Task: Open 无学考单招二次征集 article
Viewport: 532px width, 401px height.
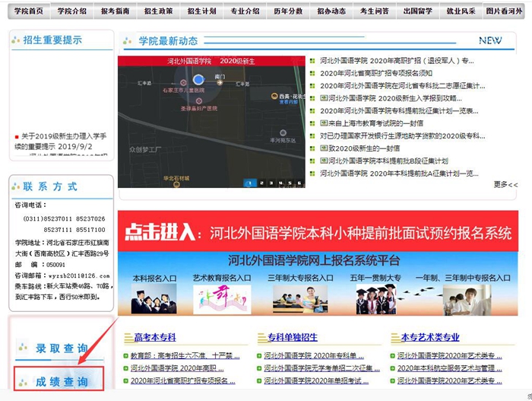Action: 321,368
